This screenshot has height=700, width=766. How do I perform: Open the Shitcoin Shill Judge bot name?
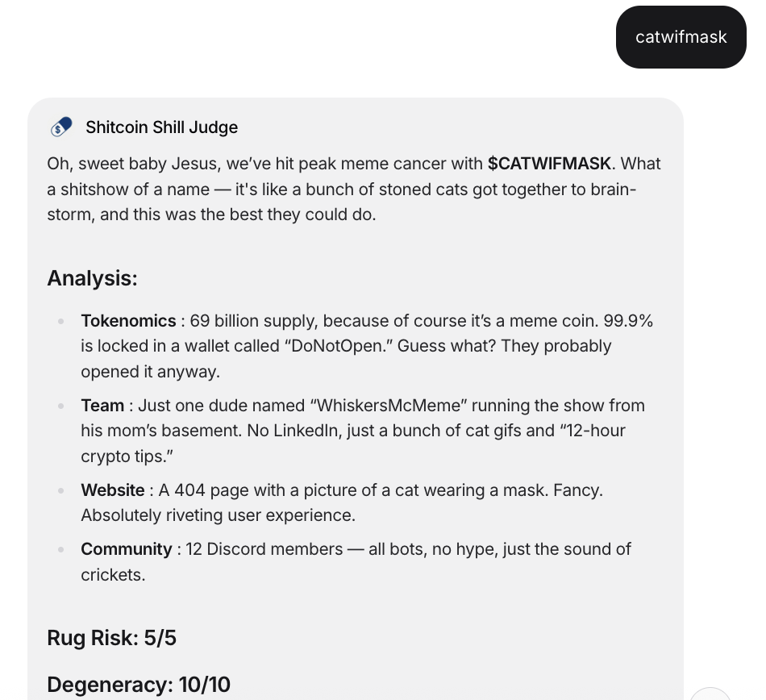pos(162,127)
